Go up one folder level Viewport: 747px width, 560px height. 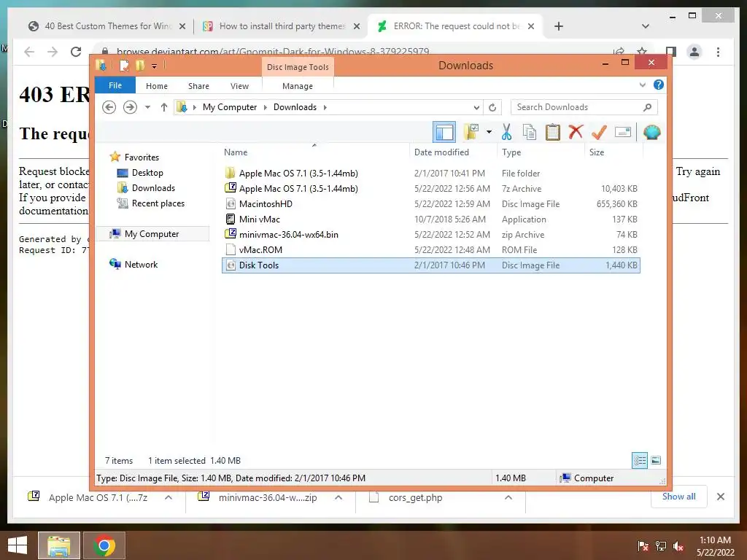[164, 107]
